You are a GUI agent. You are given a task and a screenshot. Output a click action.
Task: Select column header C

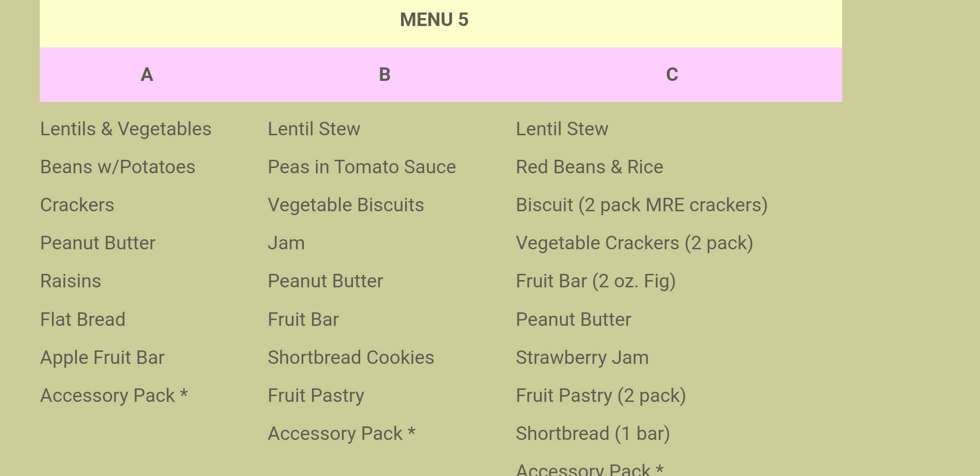pos(672,75)
